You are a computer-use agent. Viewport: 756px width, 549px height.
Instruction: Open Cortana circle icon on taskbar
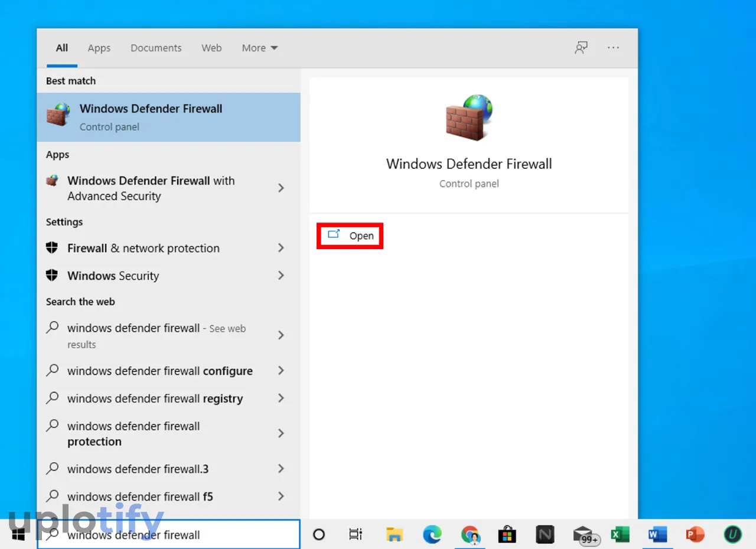click(x=319, y=535)
